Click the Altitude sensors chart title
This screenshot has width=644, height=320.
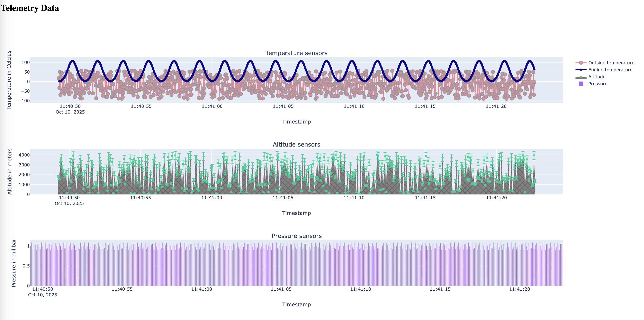point(296,145)
